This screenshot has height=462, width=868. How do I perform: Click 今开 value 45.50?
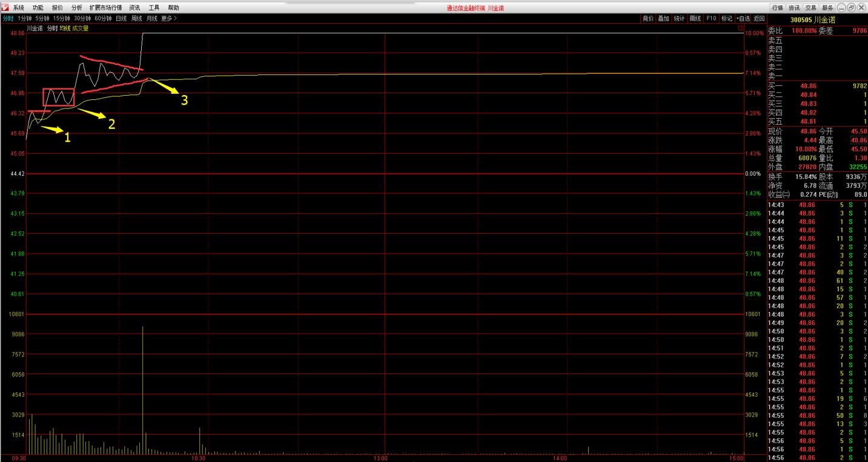(x=859, y=131)
